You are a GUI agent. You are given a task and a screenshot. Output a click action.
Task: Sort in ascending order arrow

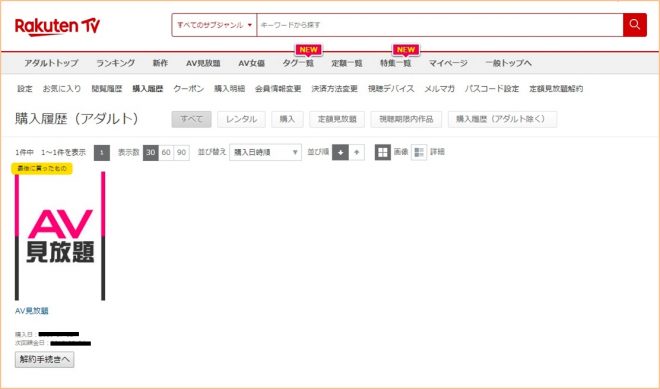357,152
